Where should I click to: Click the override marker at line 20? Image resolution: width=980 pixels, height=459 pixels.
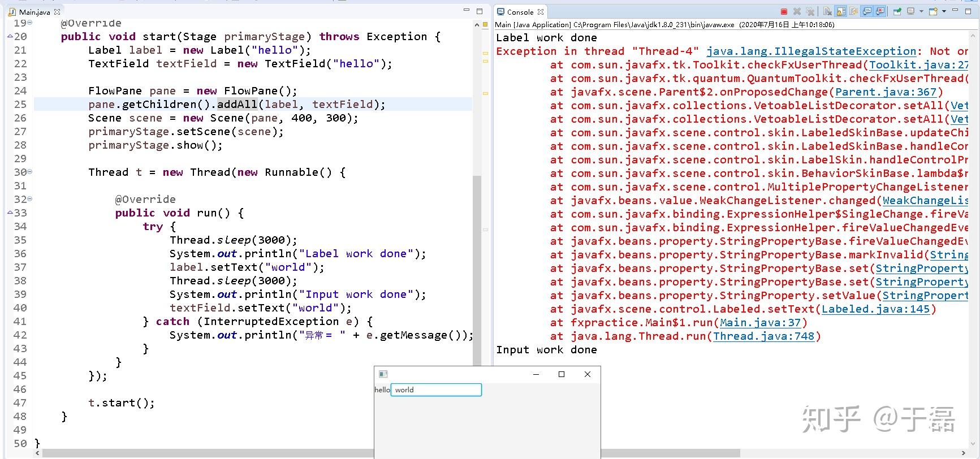point(10,37)
